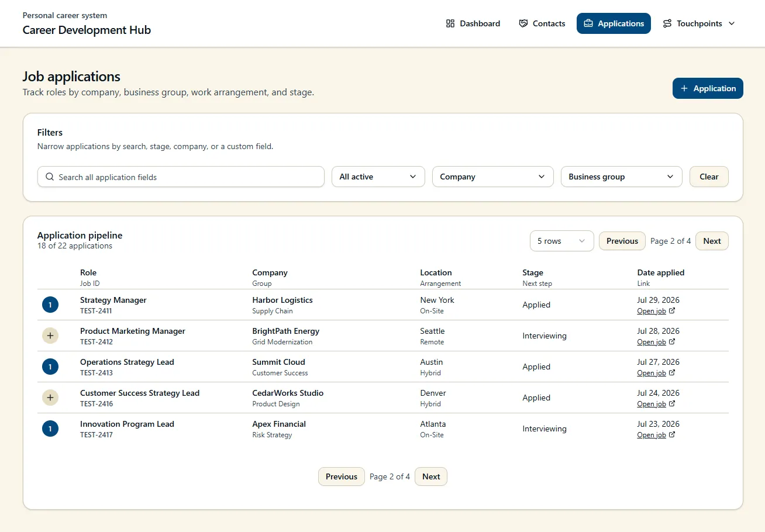
Task: Go to the Contacts tab
Action: 542,23
